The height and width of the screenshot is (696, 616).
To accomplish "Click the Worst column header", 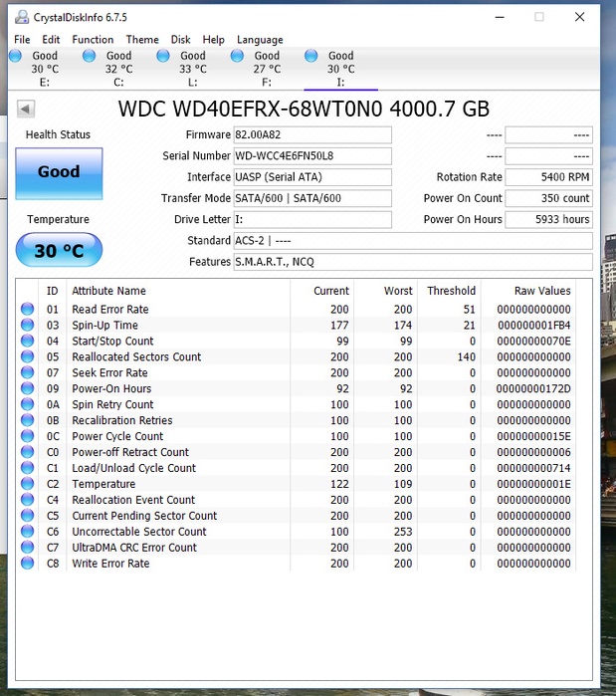I will pyautogui.click(x=398, y=291).
